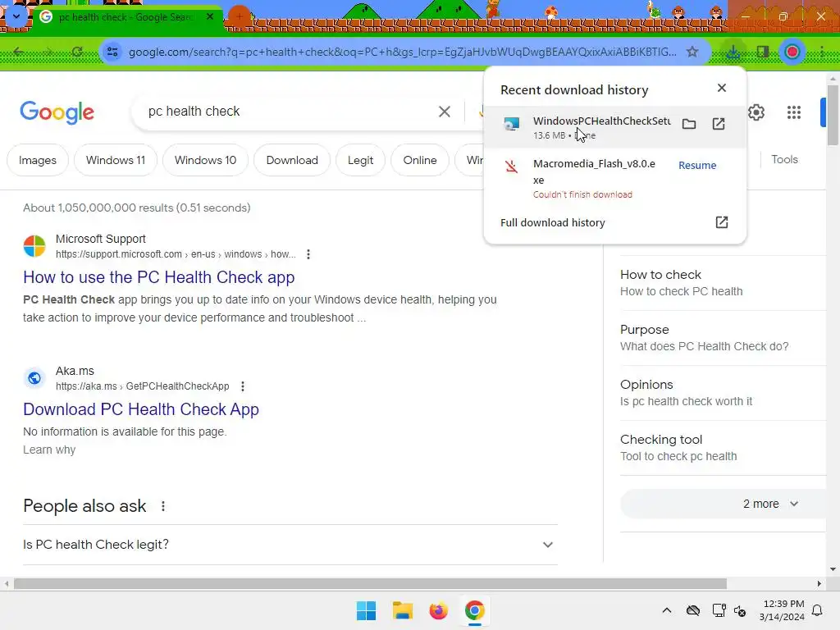The image size is (840, 630).
Task: Open notifications bell icon
Action: [x=818, y=610]
